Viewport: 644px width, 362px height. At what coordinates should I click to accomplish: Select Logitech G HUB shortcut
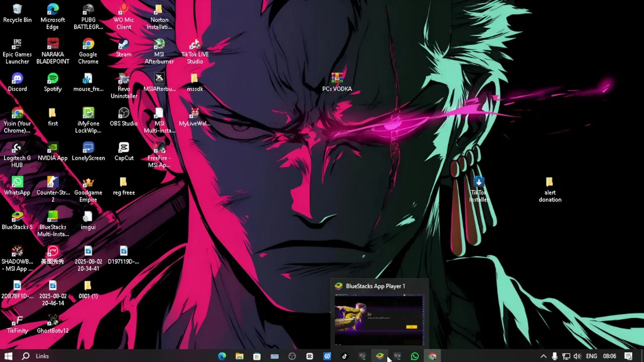point(17,155)
